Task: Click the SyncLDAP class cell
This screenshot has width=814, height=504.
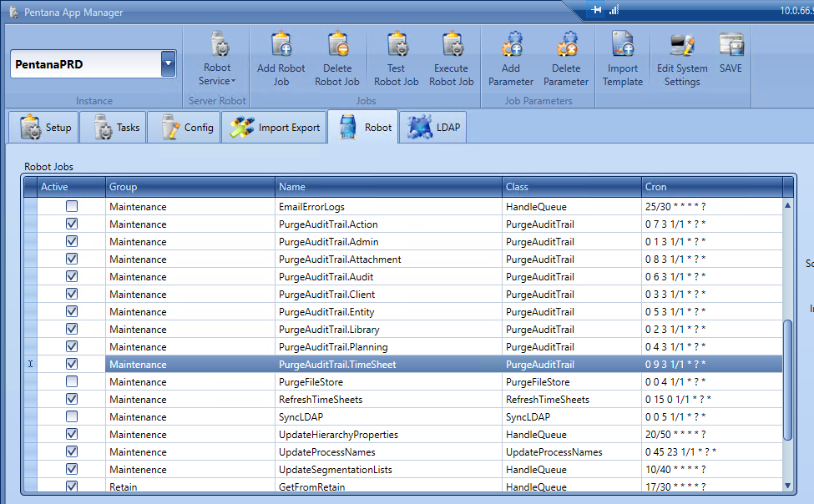Action: 572,416
